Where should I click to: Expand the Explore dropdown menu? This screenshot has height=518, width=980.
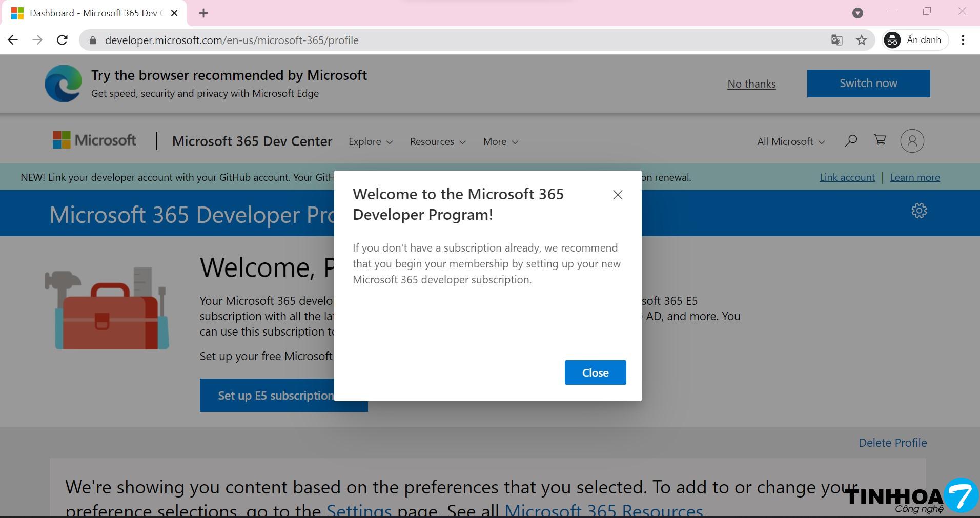coord(370,142)
